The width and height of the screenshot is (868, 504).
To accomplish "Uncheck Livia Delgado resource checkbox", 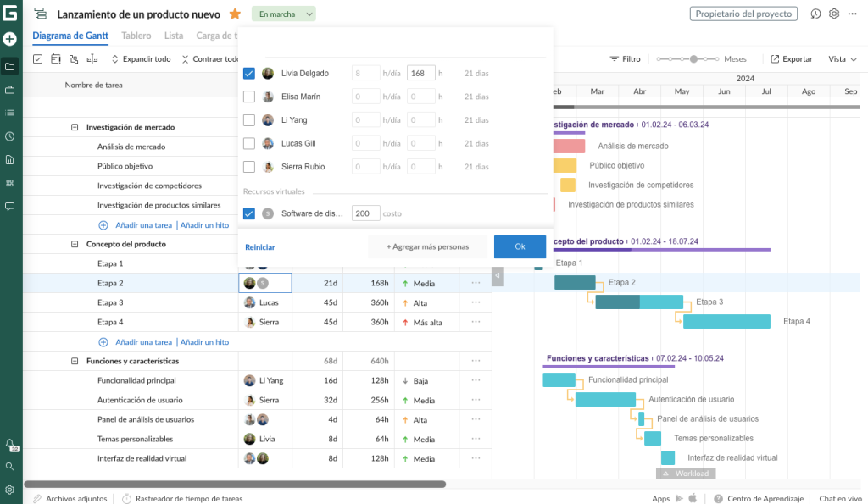I will (x=249, y=74).
